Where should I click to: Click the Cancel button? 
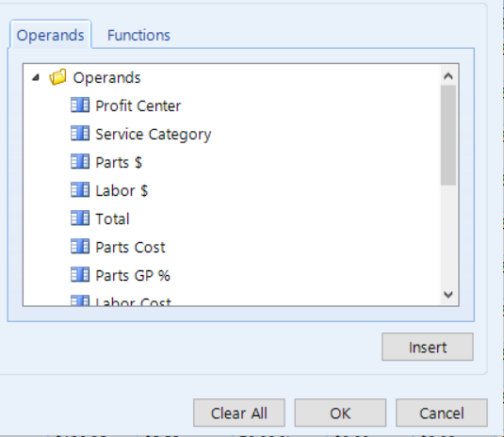(x=441, y=413)
